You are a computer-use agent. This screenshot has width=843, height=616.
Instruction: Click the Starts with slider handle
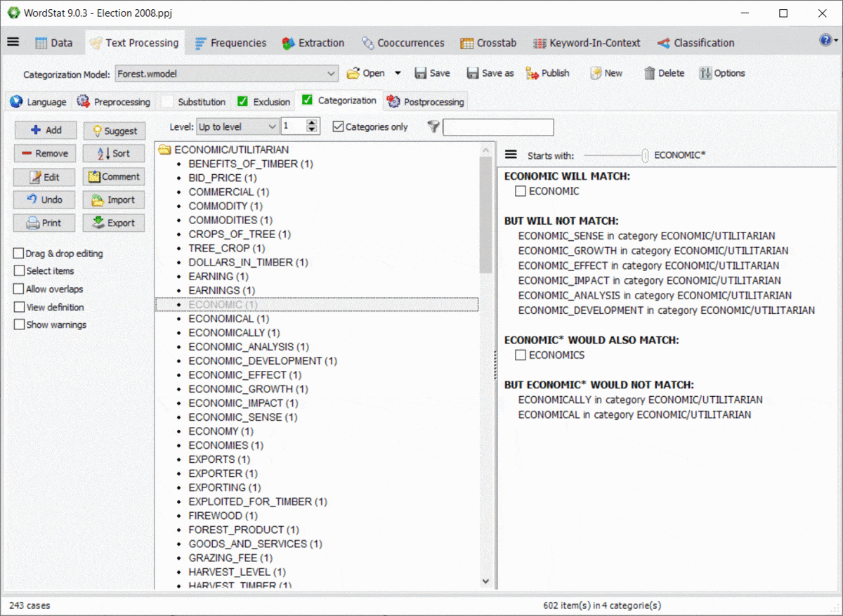[x=645, y=156]
